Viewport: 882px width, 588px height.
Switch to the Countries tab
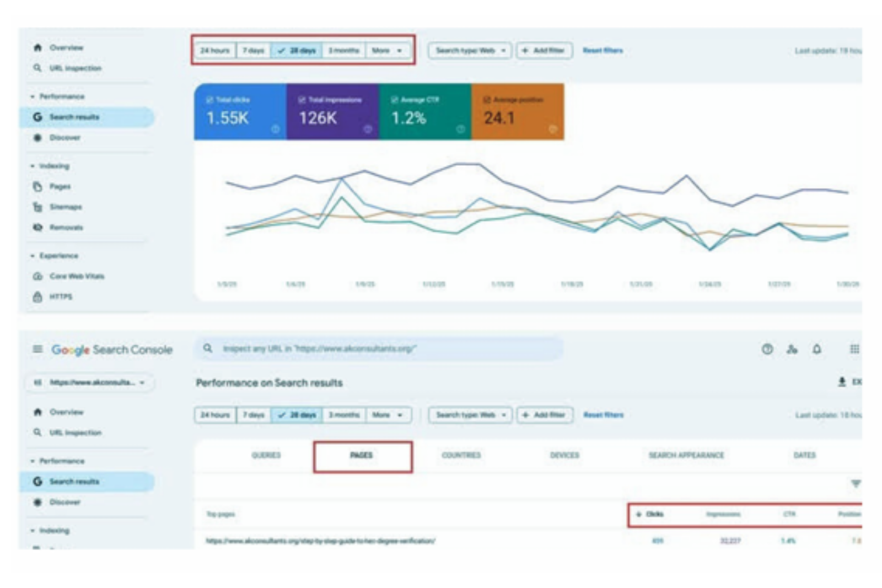(x=461, y=455)
